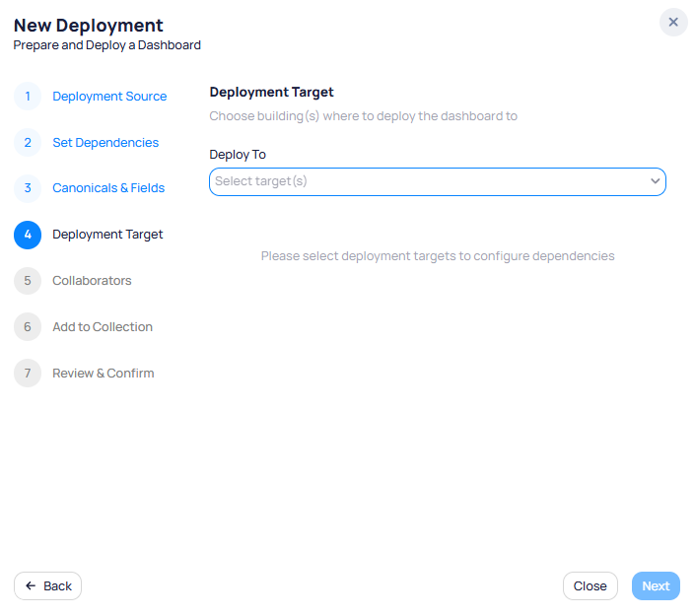The width and height of the screenshot is (694, 616).
Task: Go to the Deployment Source step
Action: [109, 96]
